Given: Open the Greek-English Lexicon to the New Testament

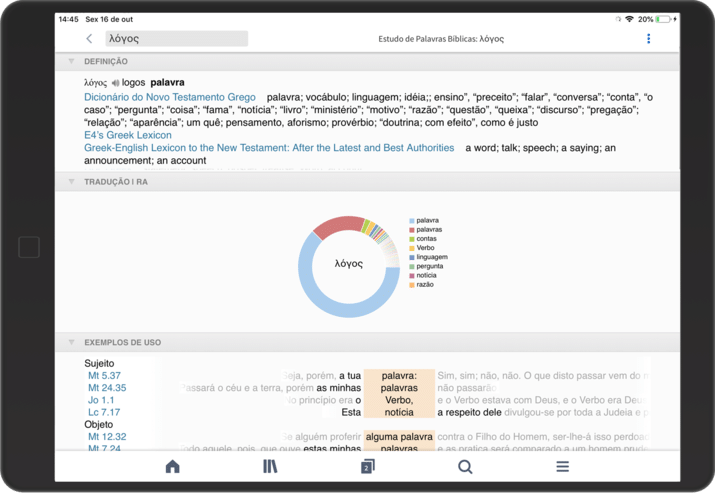Looking at the screenshot, I should coord(269,148).
